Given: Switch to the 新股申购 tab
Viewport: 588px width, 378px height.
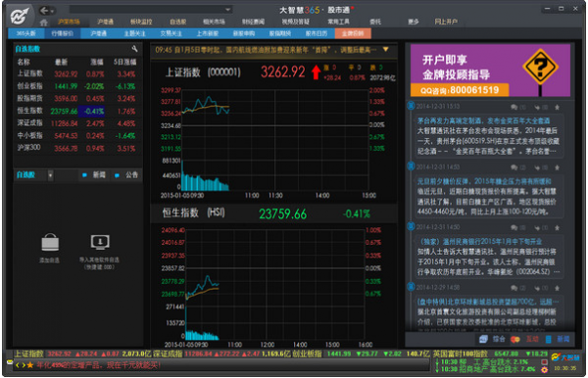Looking at the screenshot, I should [x=244, y=33].
